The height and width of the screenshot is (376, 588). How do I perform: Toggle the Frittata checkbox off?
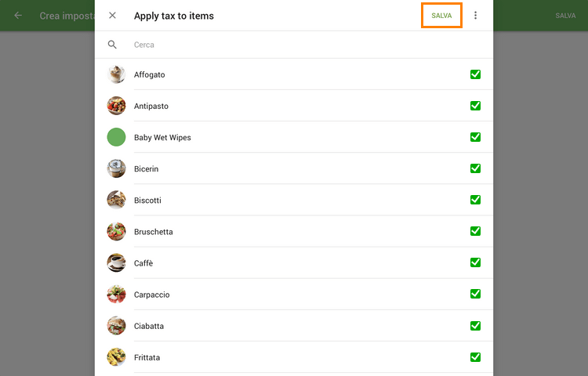click(475, 357)
